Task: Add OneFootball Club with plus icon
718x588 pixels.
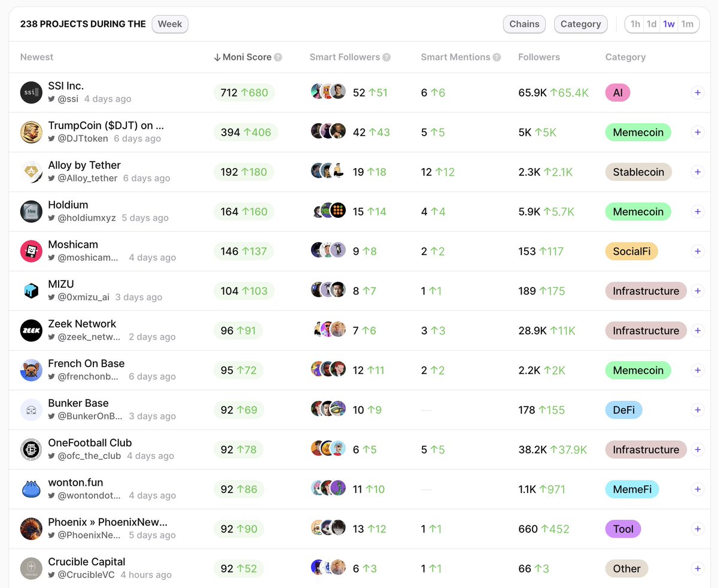Action: tap(698, 450)
